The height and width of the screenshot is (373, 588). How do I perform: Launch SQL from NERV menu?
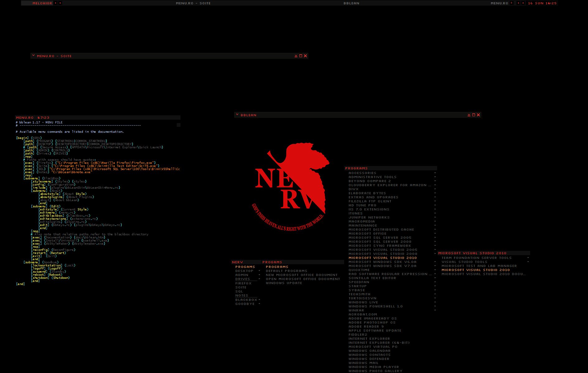coord(239,291)
